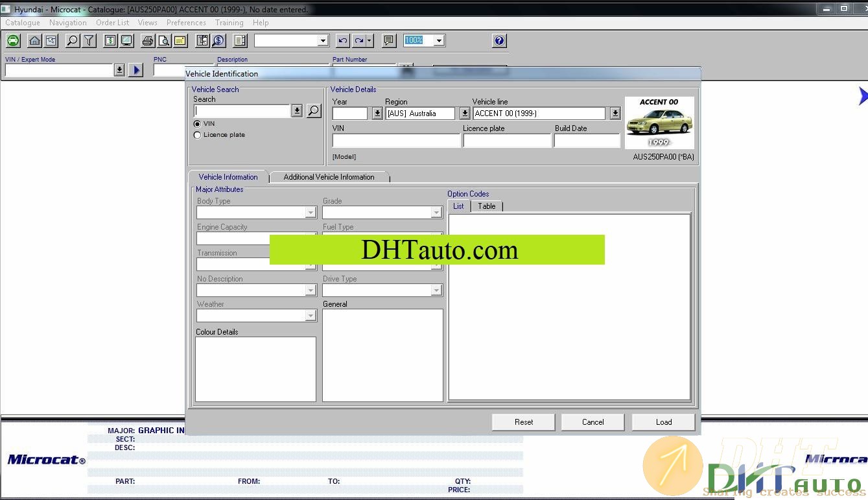
Task: Switch to Additional Vehicle Information tab
Action: click(x=329, y=177)
